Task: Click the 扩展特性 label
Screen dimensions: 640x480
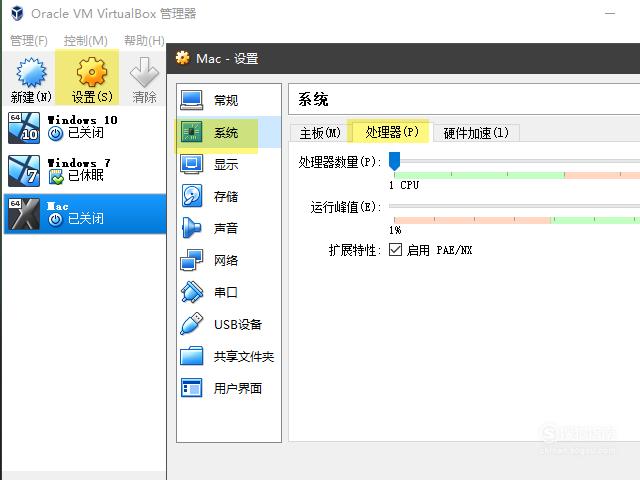Action: coord(354,250)
